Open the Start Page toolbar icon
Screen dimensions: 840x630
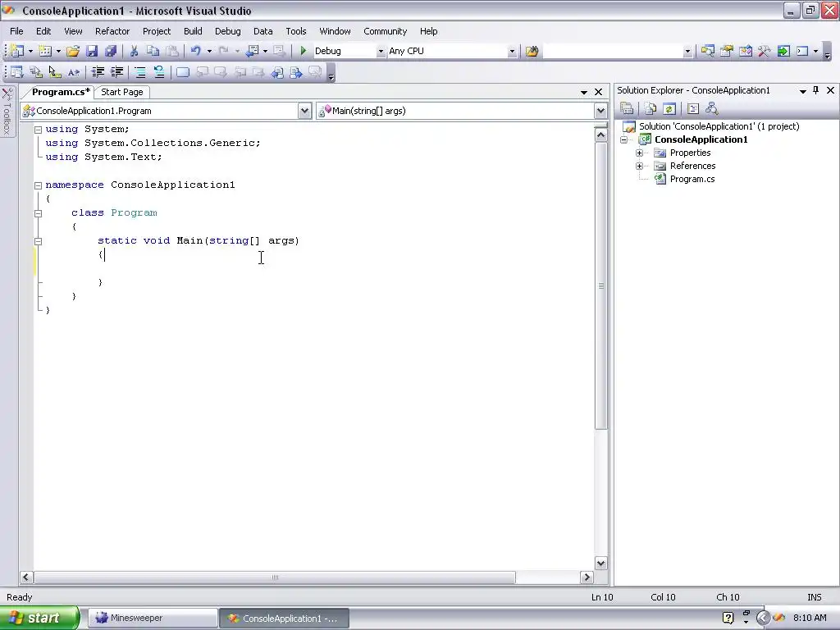(783, 51)
